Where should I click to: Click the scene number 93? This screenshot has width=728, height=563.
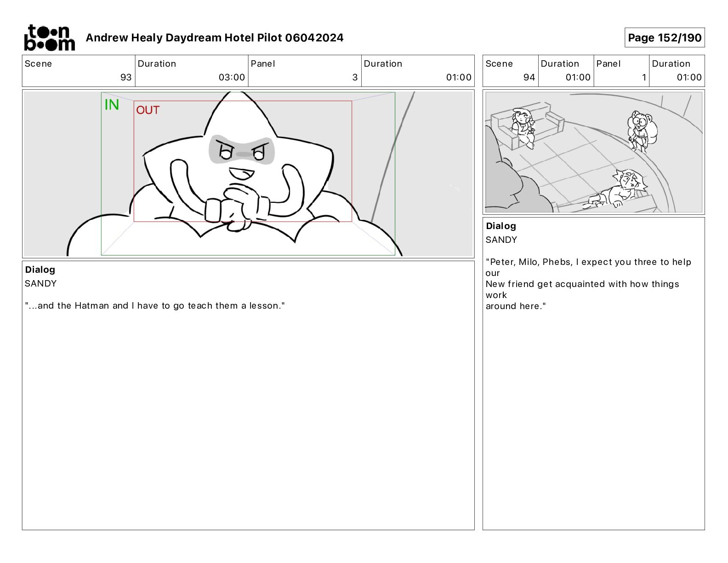click(126, 77)
